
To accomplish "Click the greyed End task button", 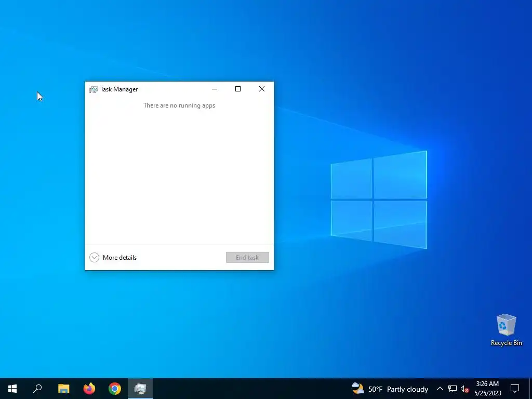I will pos(247,258).
